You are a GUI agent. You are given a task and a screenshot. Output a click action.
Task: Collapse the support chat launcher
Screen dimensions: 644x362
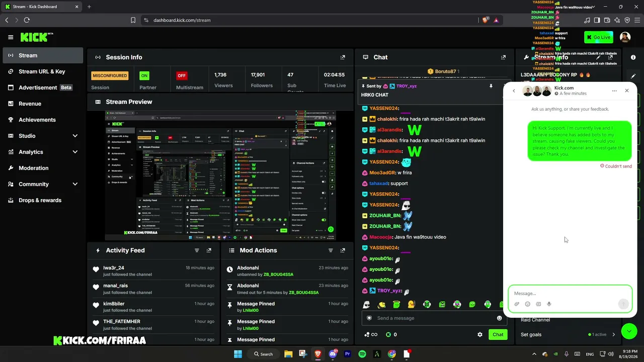629,331
